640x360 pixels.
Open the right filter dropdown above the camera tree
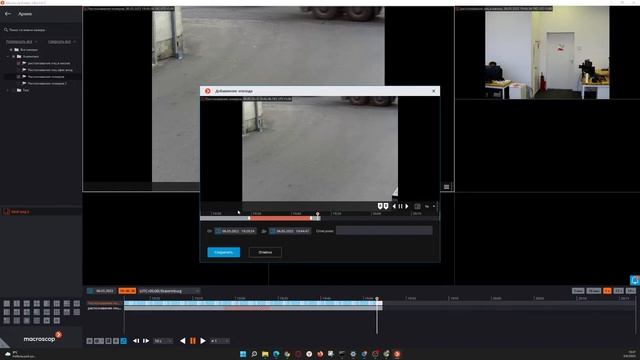(x=62, y=42)
